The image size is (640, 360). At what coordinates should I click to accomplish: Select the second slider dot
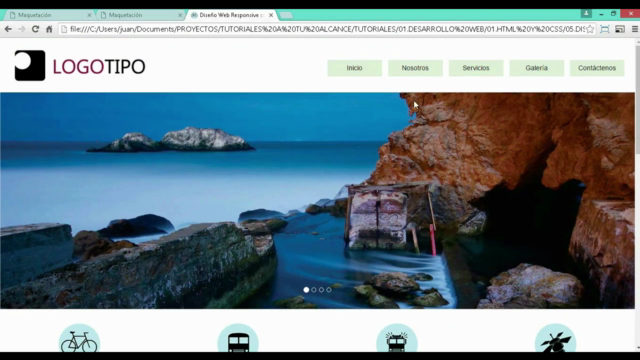pyautogui.click(x=314, y=290)
